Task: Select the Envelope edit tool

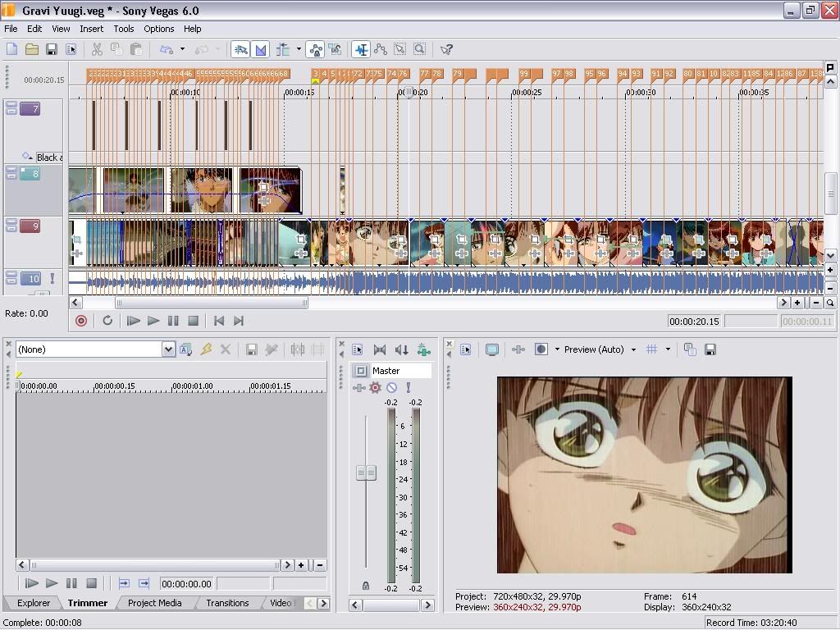Action: coord(381,49)
